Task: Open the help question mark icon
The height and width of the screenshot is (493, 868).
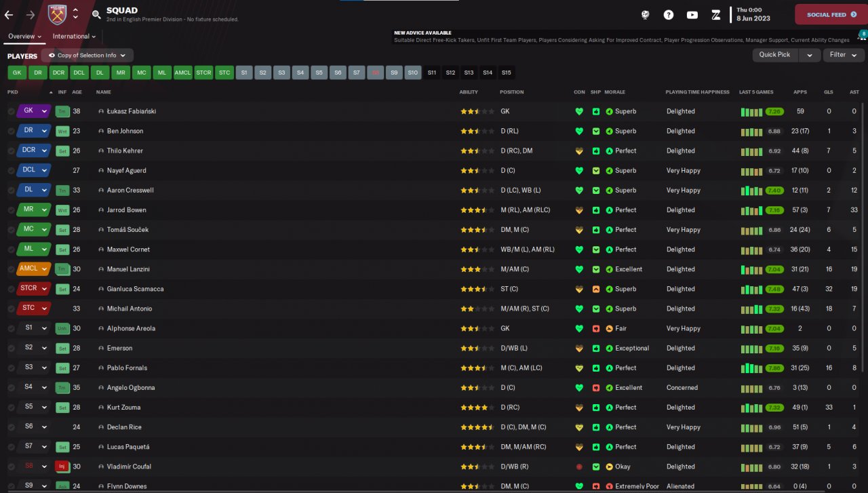Action: (x=669, y=14)
